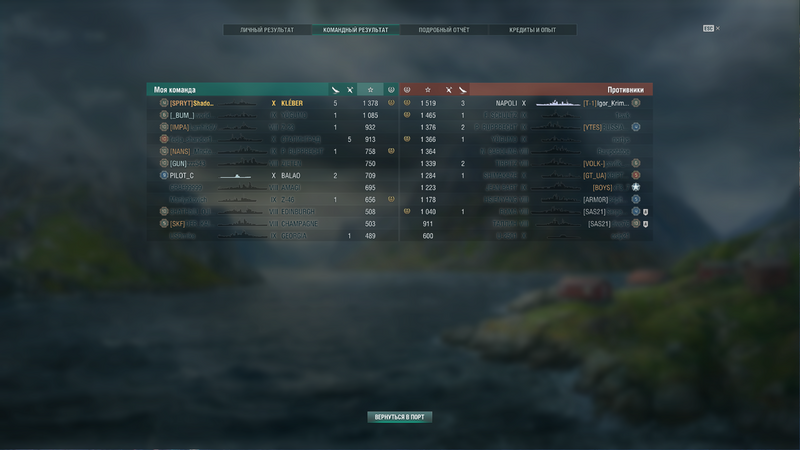Close results screen with ESC button
The width and height of the screenshot is (800, 450).
pos(711,29)
